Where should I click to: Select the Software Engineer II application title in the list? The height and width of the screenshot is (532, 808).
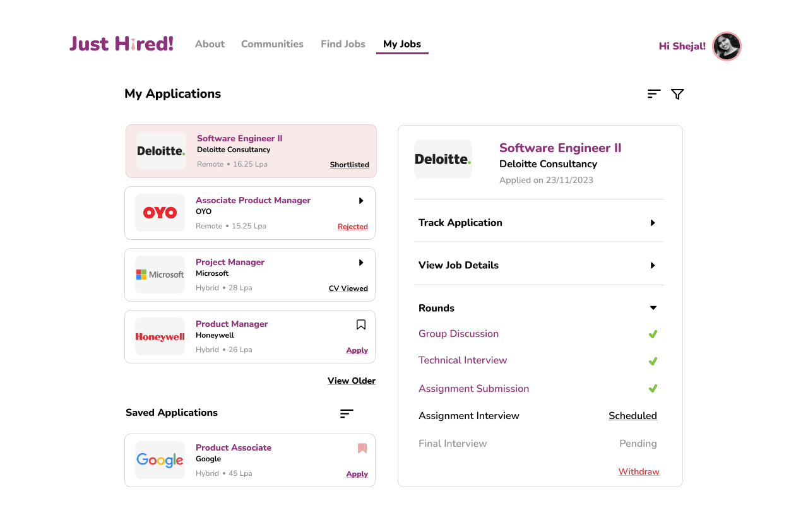point(240,138)
